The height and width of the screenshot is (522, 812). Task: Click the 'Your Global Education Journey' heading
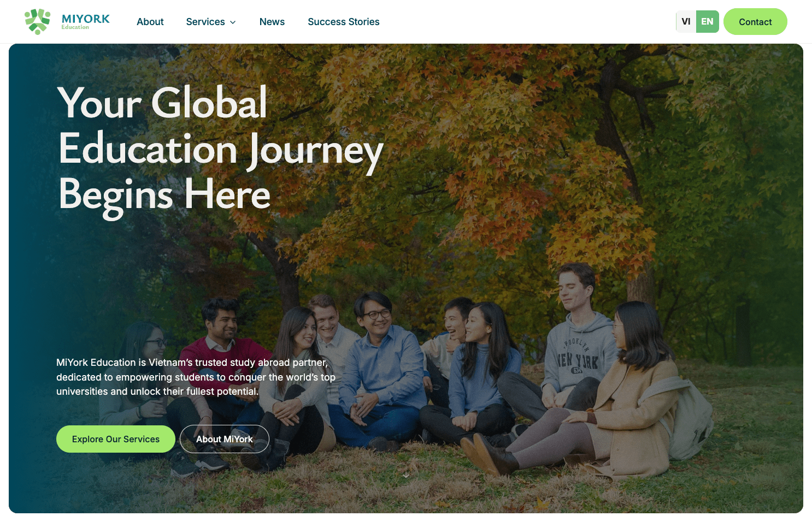click(221, 149)
